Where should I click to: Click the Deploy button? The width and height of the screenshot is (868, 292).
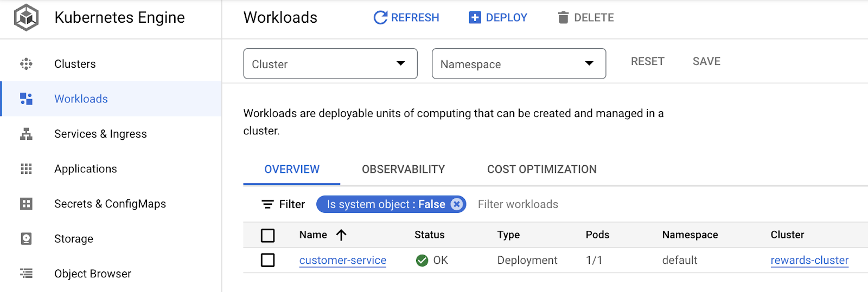point(498,18)
